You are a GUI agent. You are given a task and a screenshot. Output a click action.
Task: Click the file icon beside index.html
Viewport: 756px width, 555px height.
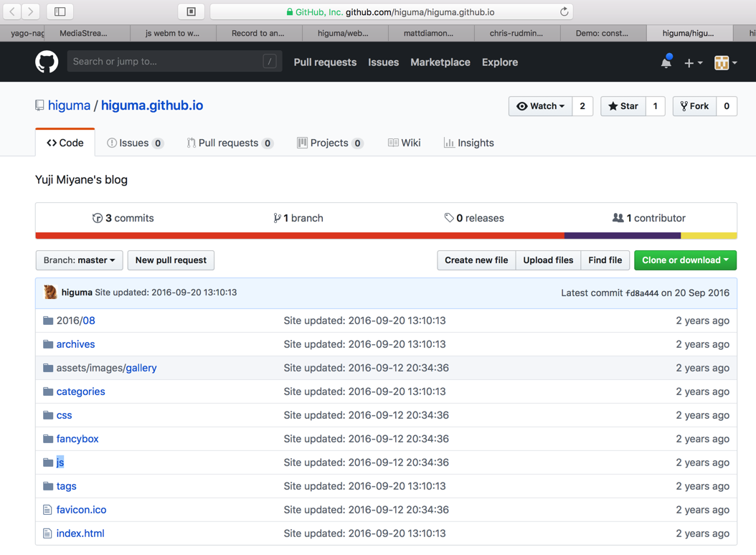[x=47, y=533]
